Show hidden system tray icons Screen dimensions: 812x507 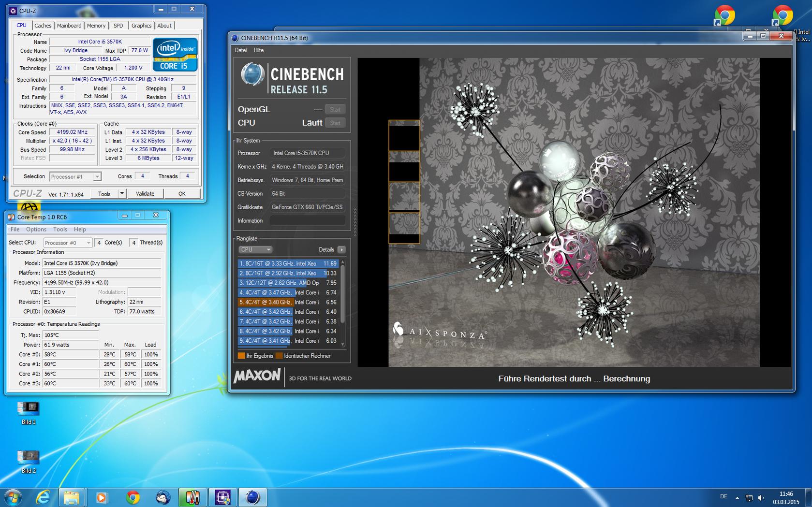pos(737,497)
